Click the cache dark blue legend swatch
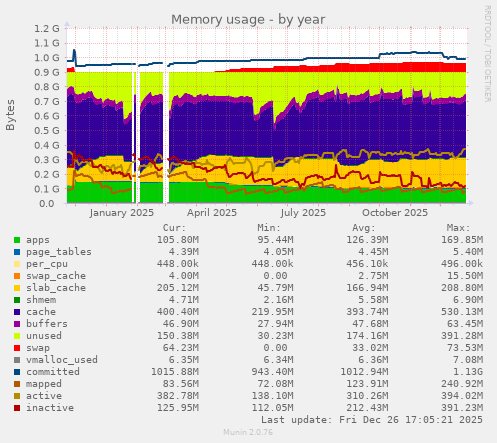This screenshot has width=497, height=443. [x=17, y=312]
